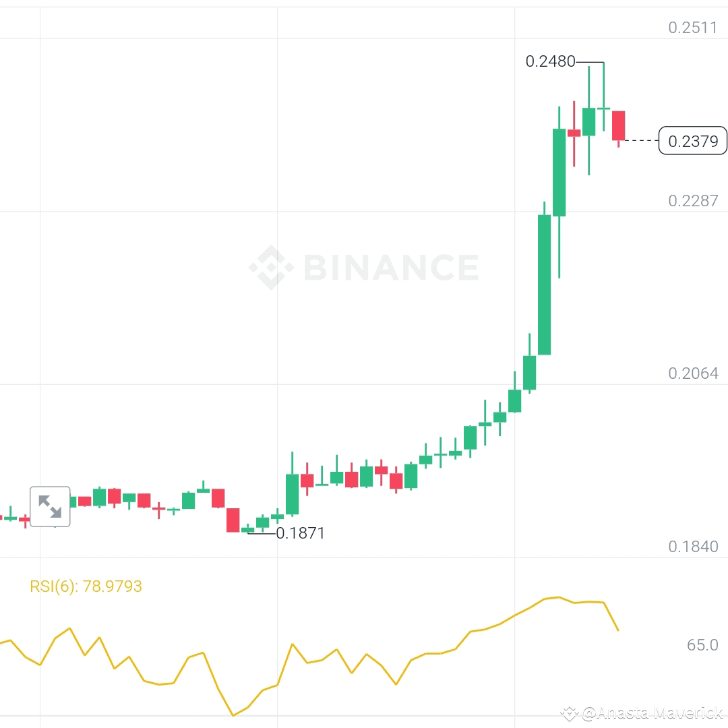This screenshot has width=728, height=728.
Task: Click the latest red candlestick
Action: (x=617, y=125)
